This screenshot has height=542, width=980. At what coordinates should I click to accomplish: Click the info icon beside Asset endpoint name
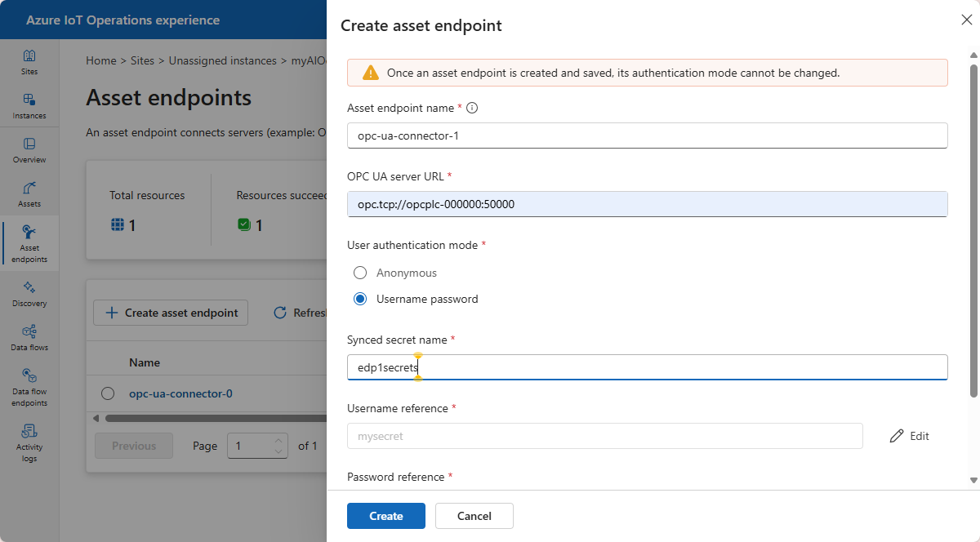click(472, 109)
